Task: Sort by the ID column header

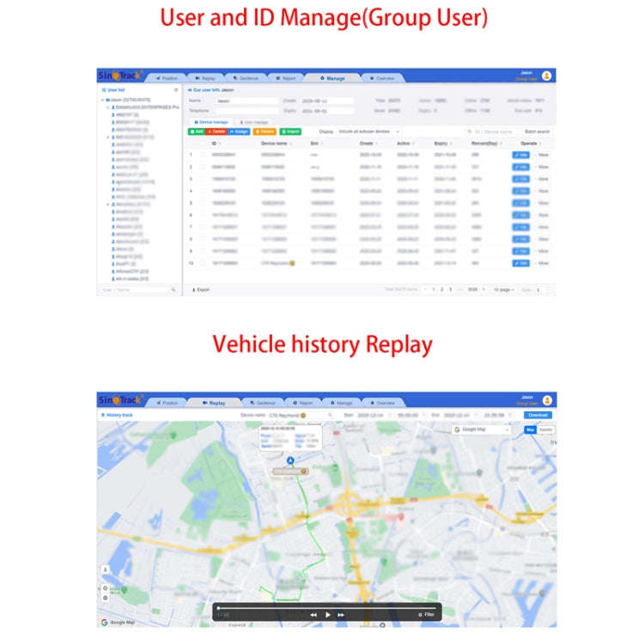Action: pos(216,143)
